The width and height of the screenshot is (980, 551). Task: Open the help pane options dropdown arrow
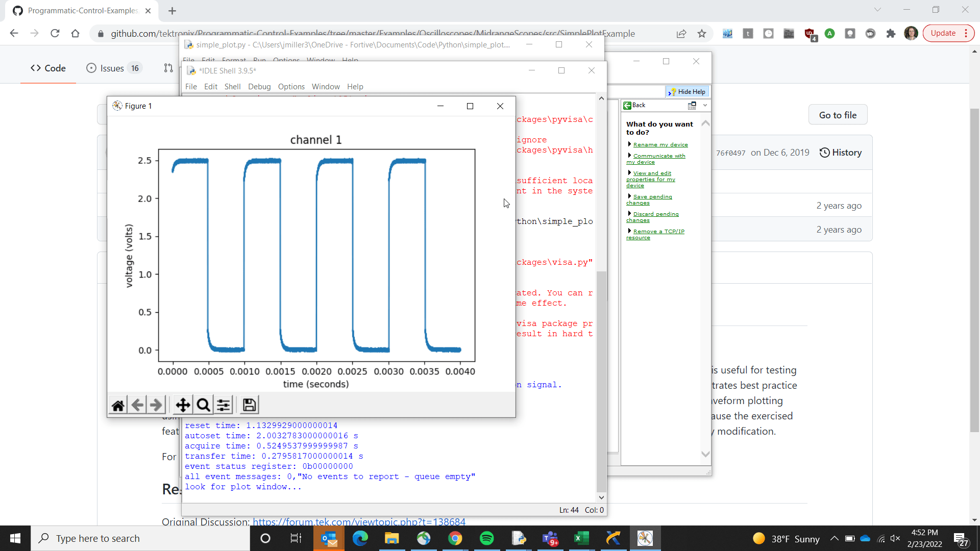coord(705,105)
